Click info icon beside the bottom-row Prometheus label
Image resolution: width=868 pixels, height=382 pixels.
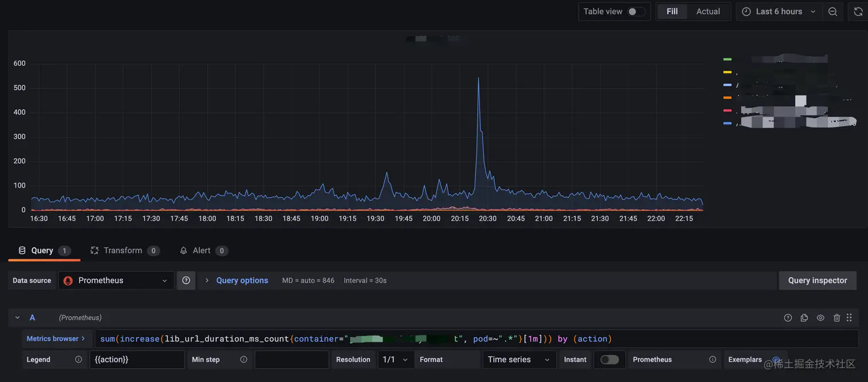tap(712, 360)
